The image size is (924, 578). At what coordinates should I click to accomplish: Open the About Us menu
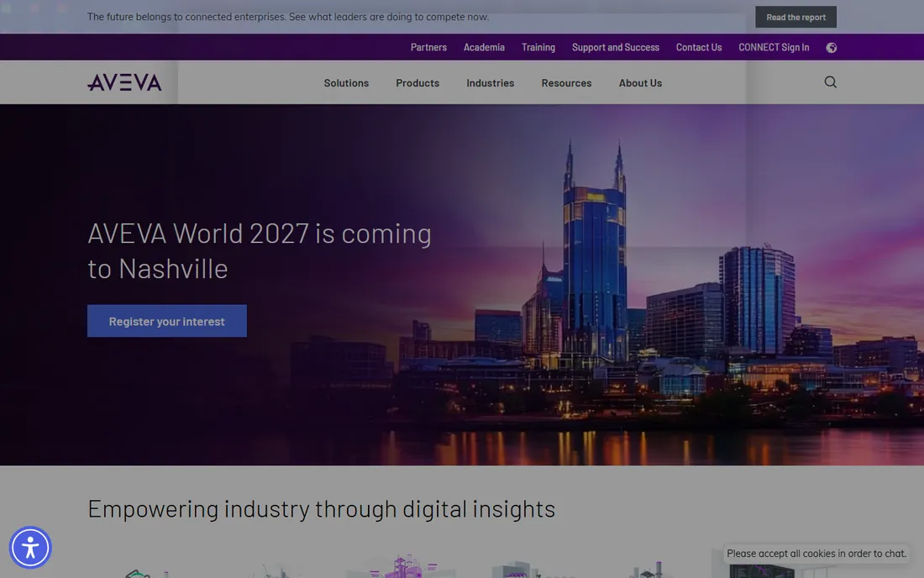click(x=640, y=83)
